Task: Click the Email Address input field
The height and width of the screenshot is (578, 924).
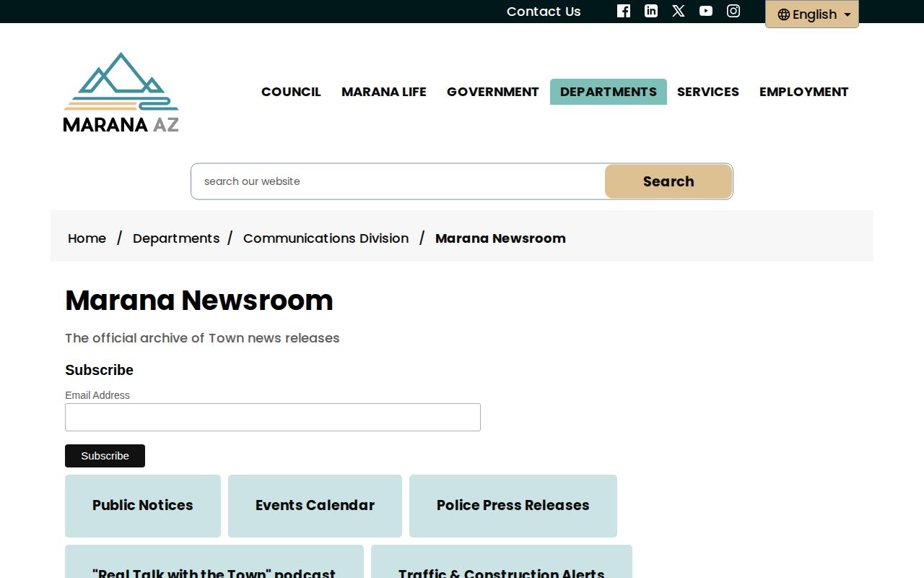Action: tap(273, 418)
